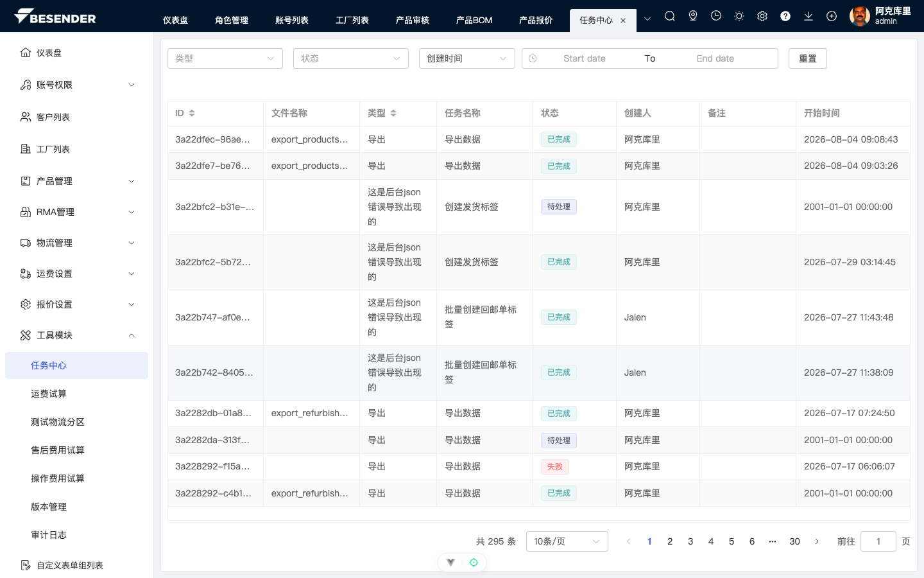Open 测试物流分区 in sidebar
This screenshot has width=924, height=578.
click(77, 422)
